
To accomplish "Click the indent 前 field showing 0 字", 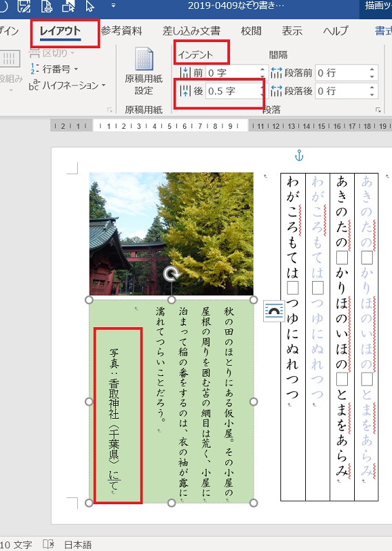I will [x=232, y=73].
